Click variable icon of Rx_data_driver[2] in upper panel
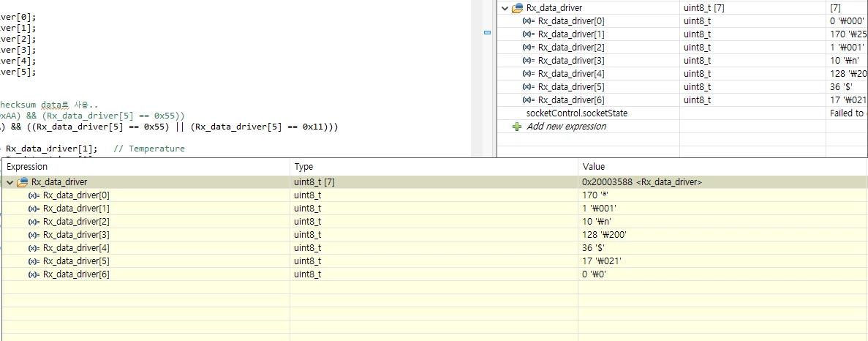This screenshot has height=341, width=868. coord(529,48)
